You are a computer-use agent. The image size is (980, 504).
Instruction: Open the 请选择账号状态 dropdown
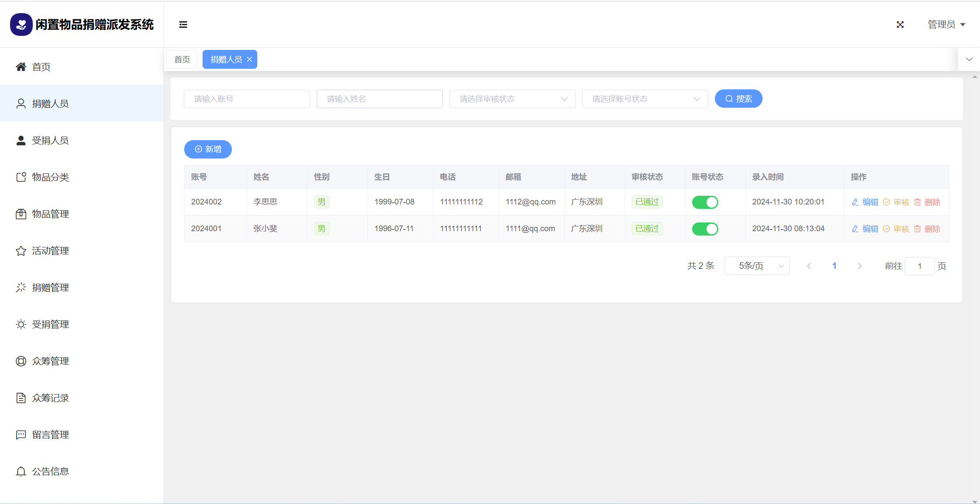(645, 99)
